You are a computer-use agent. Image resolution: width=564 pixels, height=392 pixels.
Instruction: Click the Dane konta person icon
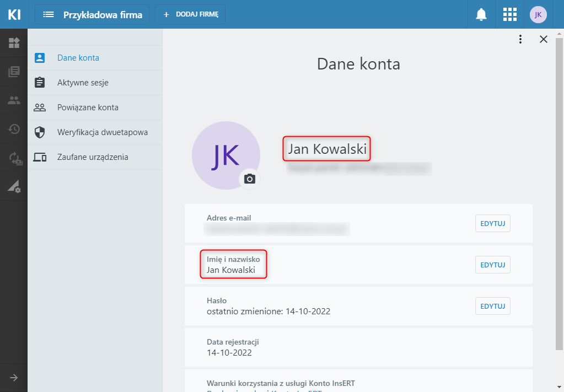click(x=40, y=58)
